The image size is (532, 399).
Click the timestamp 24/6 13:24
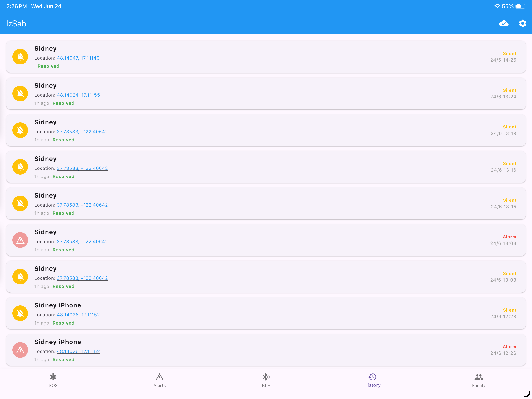pos(503,97)
